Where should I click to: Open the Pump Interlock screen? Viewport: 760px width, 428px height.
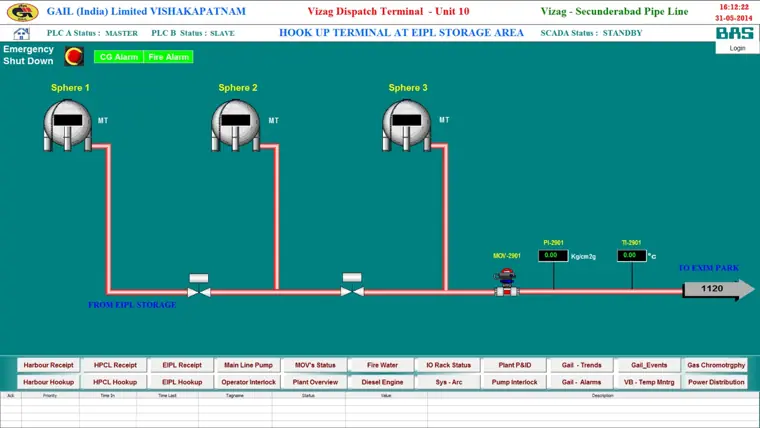tap(515, 382)
